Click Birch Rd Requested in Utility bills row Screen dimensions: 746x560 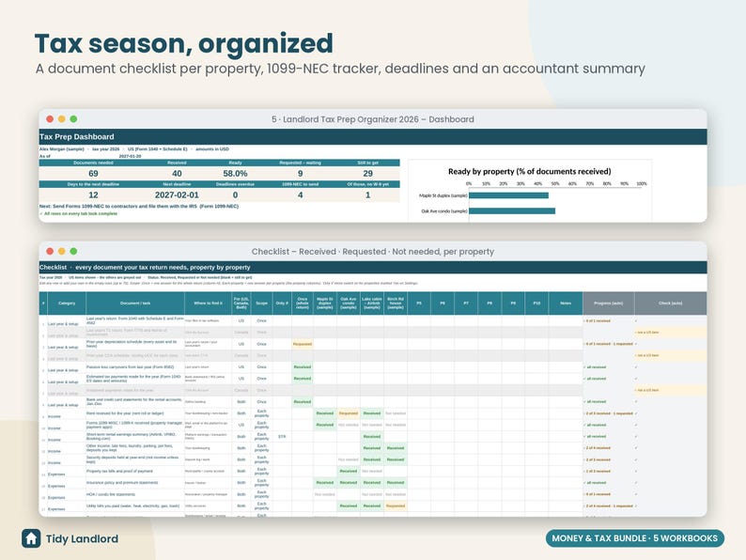tap(396, 506)
